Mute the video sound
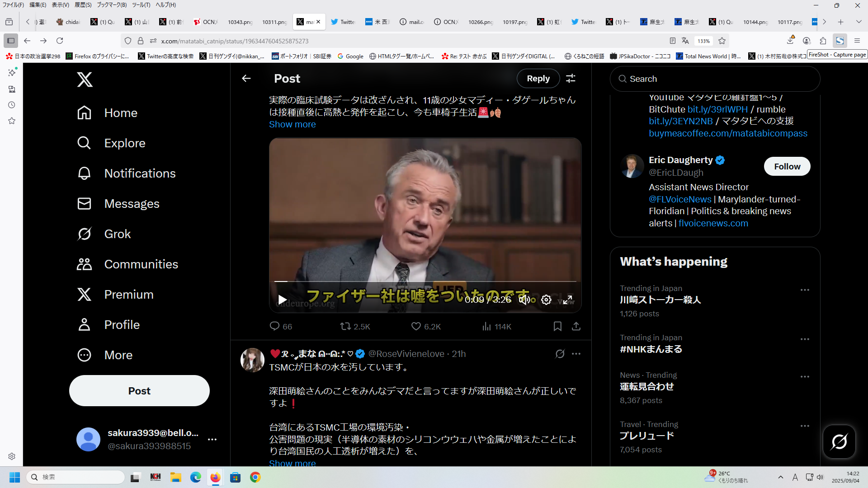 (524, 300)
